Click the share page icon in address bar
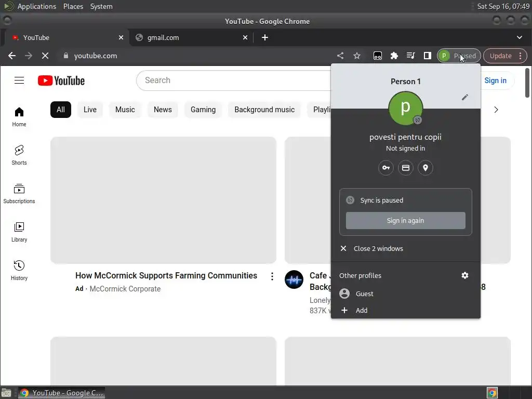Screen dimensions: 532x399 (x=340, y=56)
